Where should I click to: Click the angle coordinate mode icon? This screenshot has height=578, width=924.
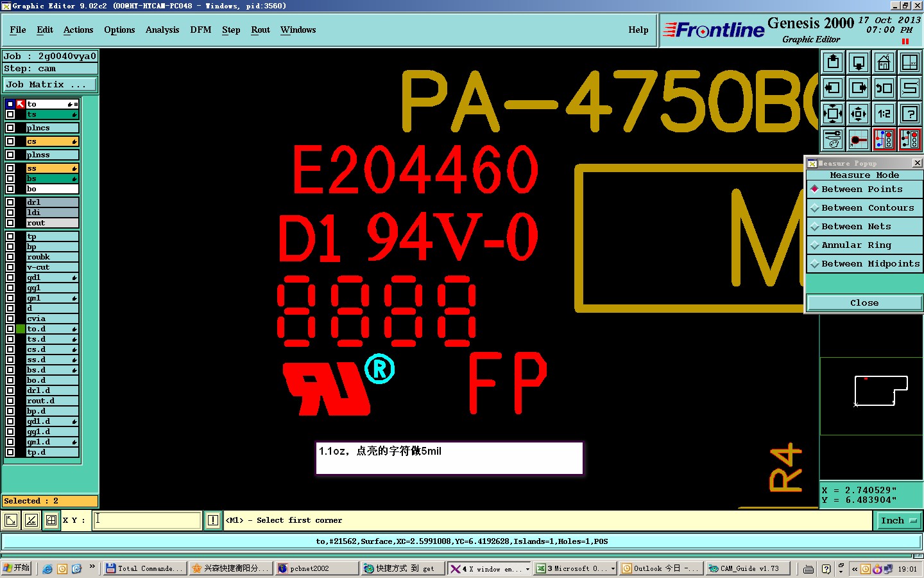pos(31,520)
